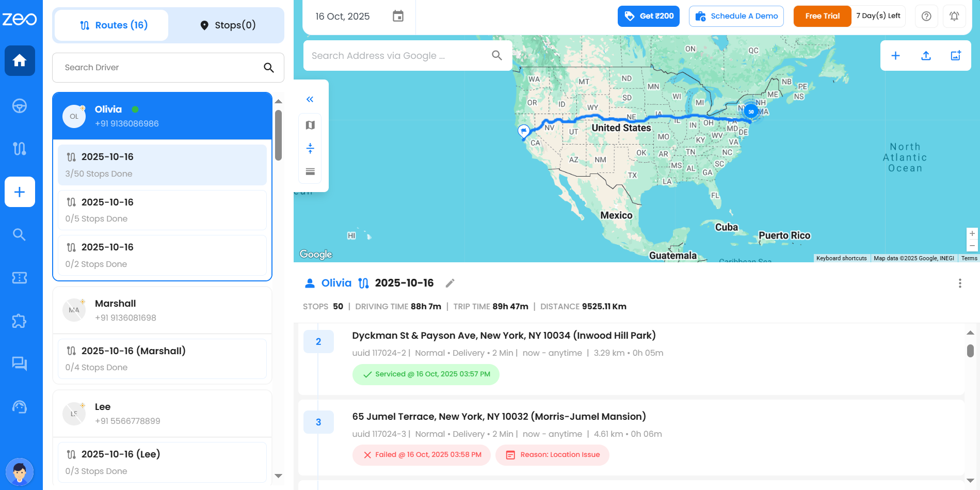Click the Free Trial button
This screenshot has width=980, height=490.
[x=822, y=16]
